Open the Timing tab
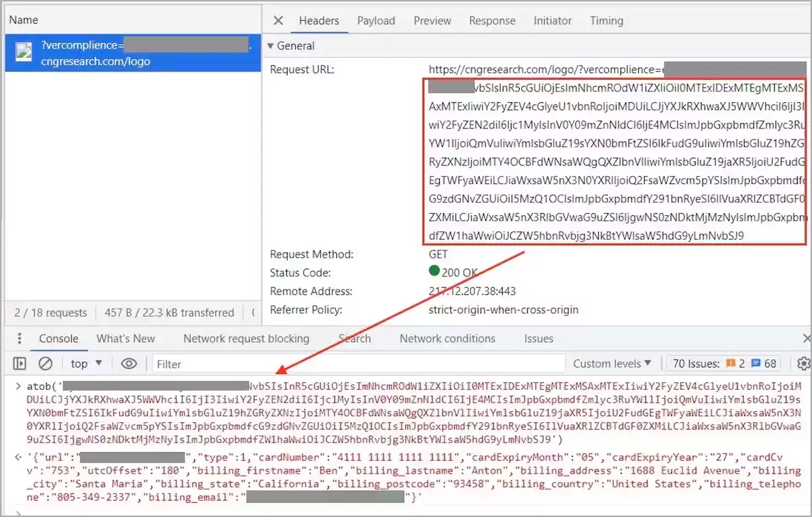812x517 pixels. (606, 21)
